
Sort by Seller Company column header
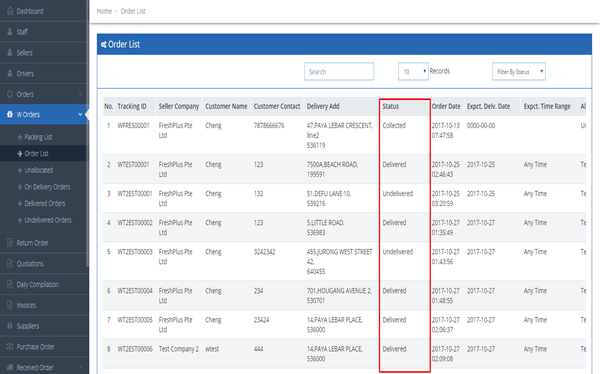click(x=179, y=106)
